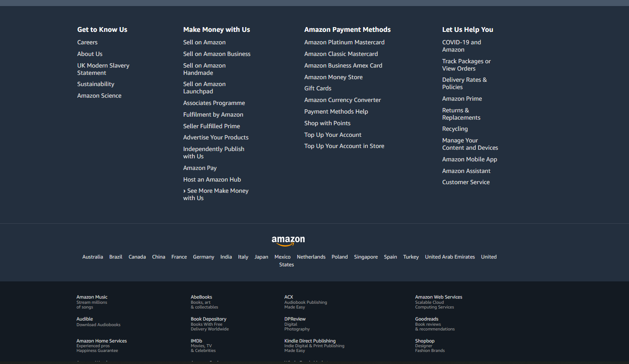Open Amazon Currency Converter
This screenshot has width=629, height=364.
343,100
